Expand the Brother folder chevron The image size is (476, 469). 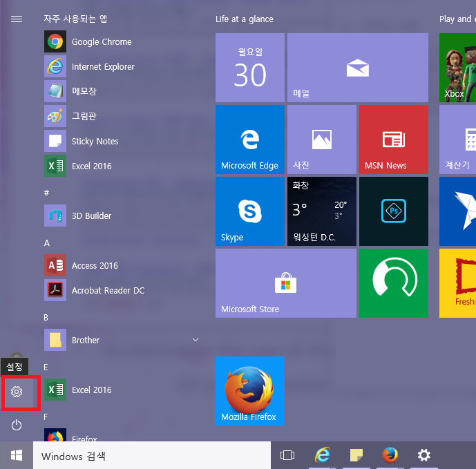tap(196, 340)
